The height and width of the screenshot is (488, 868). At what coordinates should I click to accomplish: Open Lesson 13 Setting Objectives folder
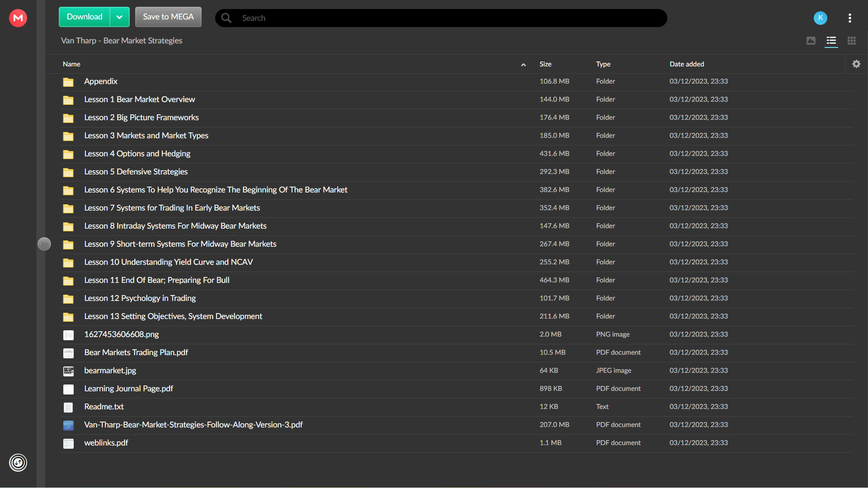(173, 316)
